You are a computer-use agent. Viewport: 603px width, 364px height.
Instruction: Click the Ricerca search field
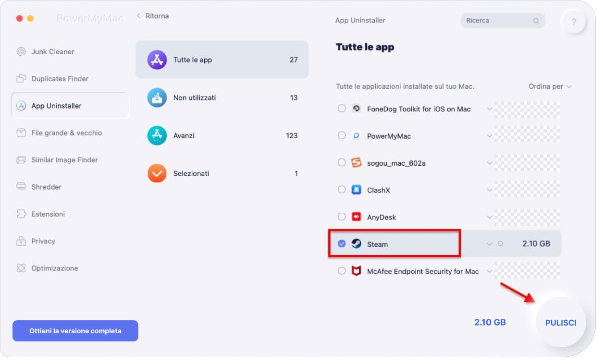coord(497,21)
